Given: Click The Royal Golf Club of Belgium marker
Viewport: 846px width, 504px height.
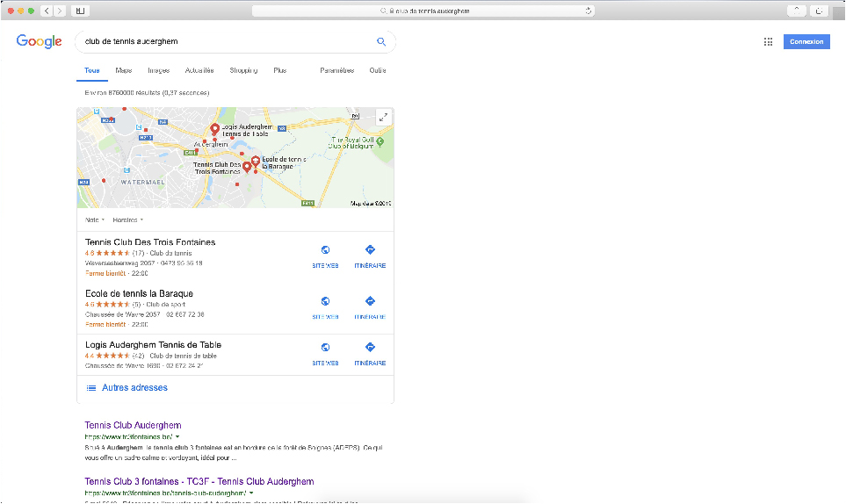Looking at the screenshot, I should 380,141.
